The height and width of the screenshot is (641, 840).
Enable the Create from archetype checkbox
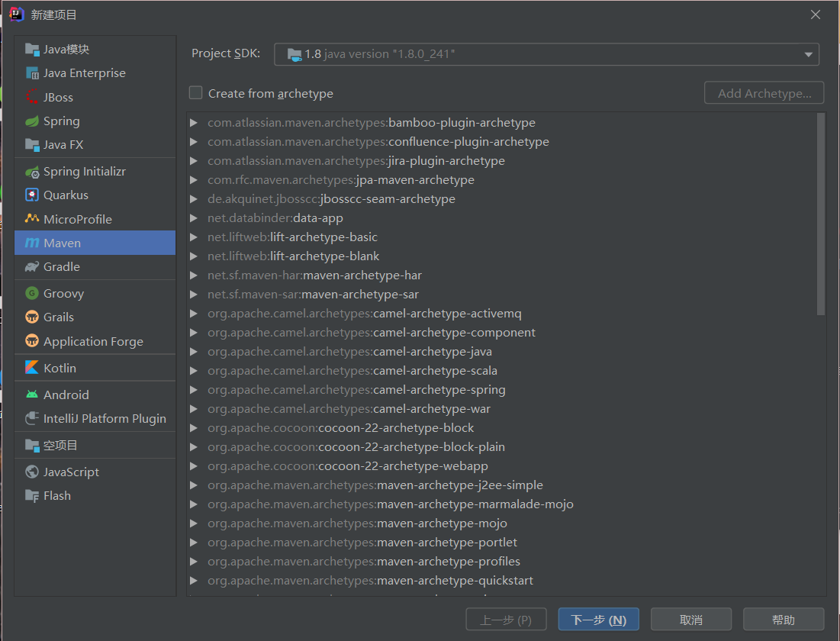click(x=196, y=93)
